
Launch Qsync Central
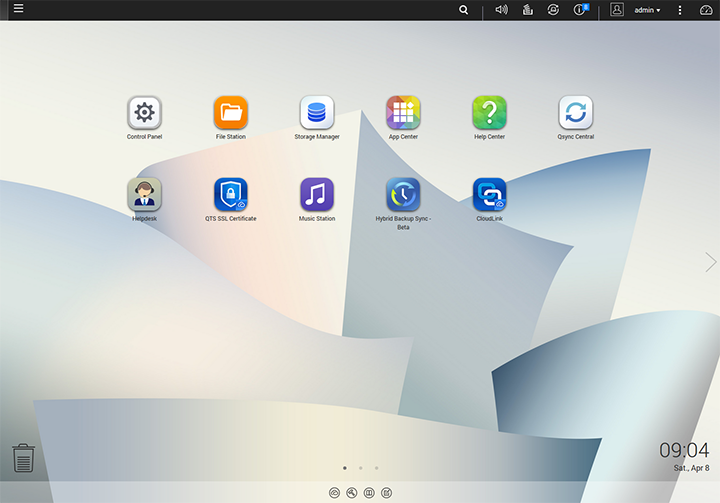575,113
